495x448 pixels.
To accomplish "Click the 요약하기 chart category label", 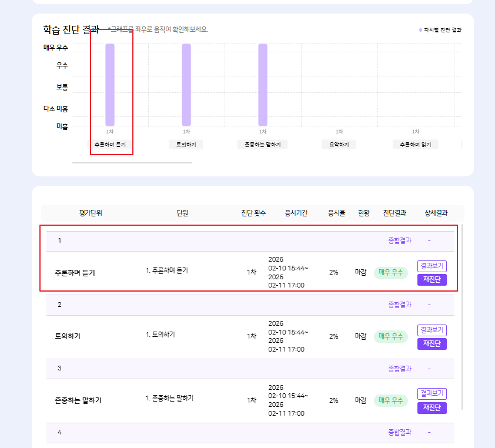I will (x=339, y=145).
